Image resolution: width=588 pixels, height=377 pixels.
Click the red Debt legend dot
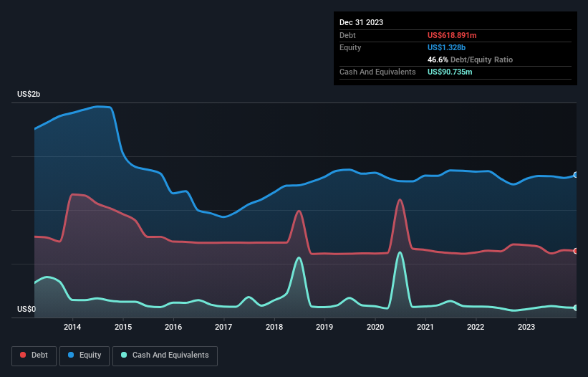coord(23,355)
